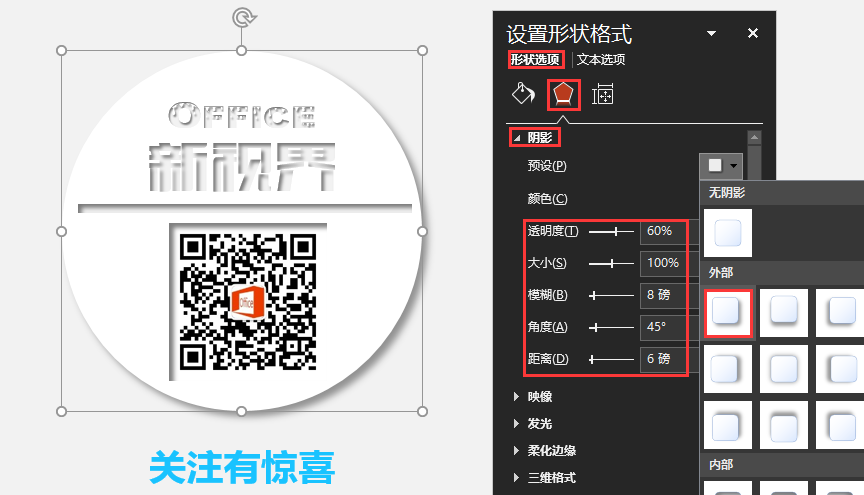The image size is (864, 495).
Task: Close the Format Shape pane
Action: [x=753, y=34]
